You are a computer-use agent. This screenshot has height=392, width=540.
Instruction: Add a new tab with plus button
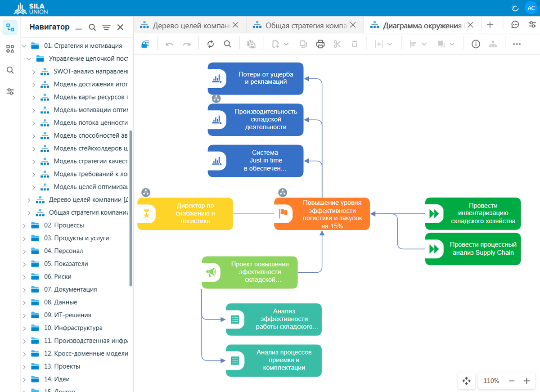490,25
